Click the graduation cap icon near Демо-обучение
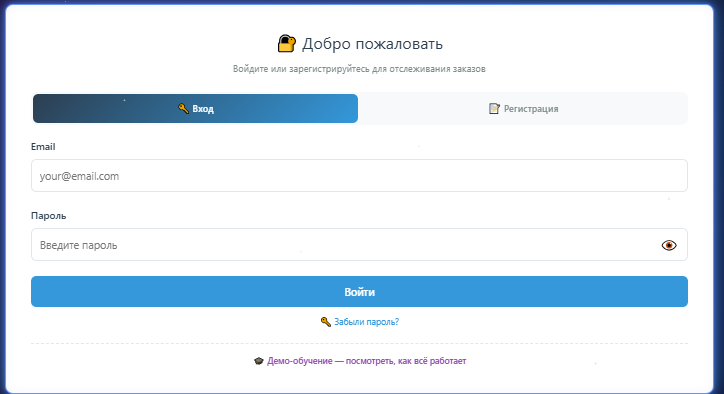Image resolution: width=724 pixels, height=394 pixels. (x=259, y=361)
